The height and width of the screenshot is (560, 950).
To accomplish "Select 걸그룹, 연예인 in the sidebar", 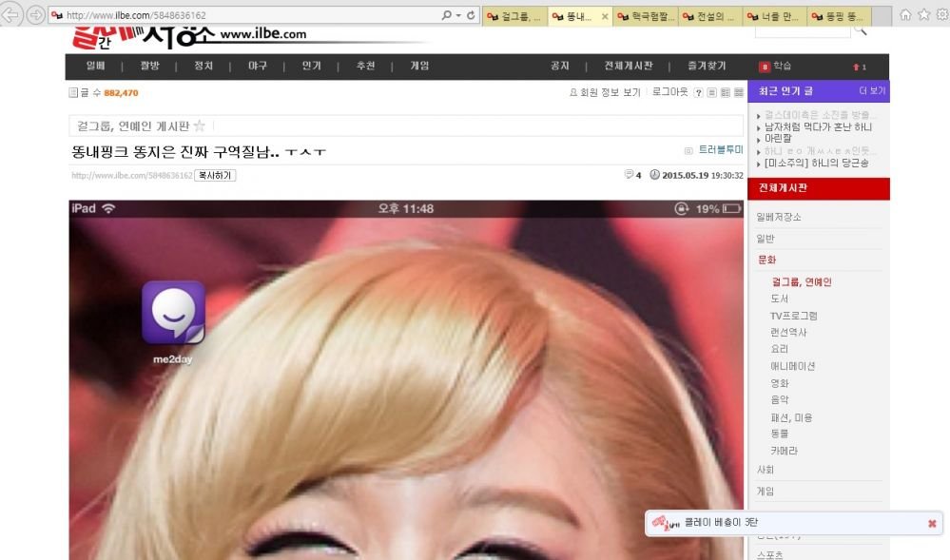I will click(802, 281).
